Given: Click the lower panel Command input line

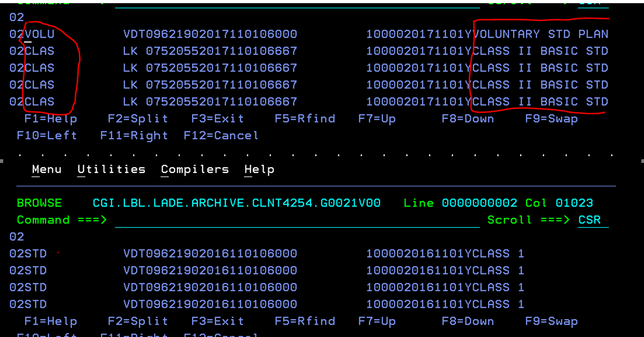Looking at the screenshot, I should point(296,220).
